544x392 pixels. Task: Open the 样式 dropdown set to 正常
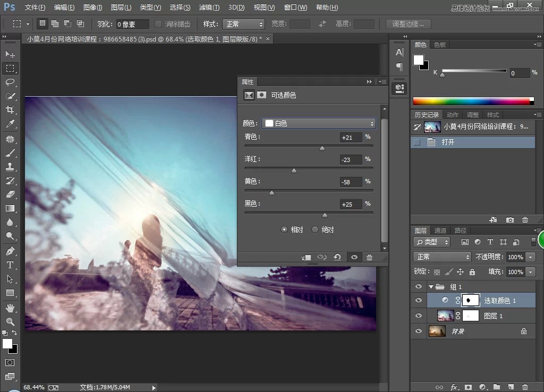243,24
